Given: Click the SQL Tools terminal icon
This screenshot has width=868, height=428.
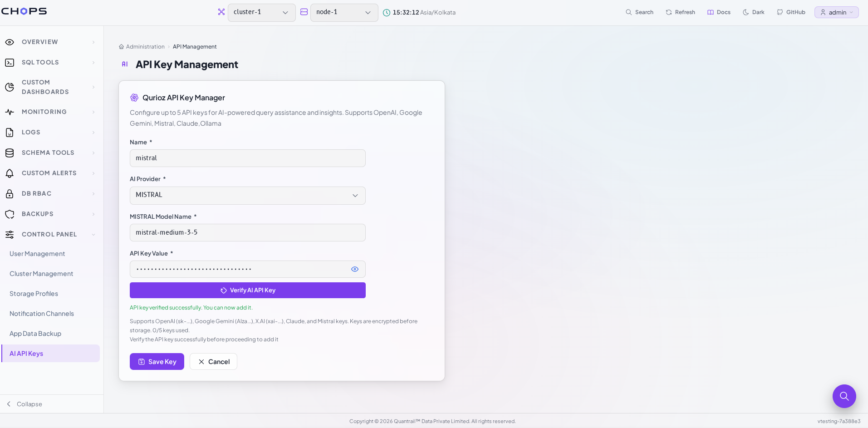Looking at the screenshot, I should [10, 63].
